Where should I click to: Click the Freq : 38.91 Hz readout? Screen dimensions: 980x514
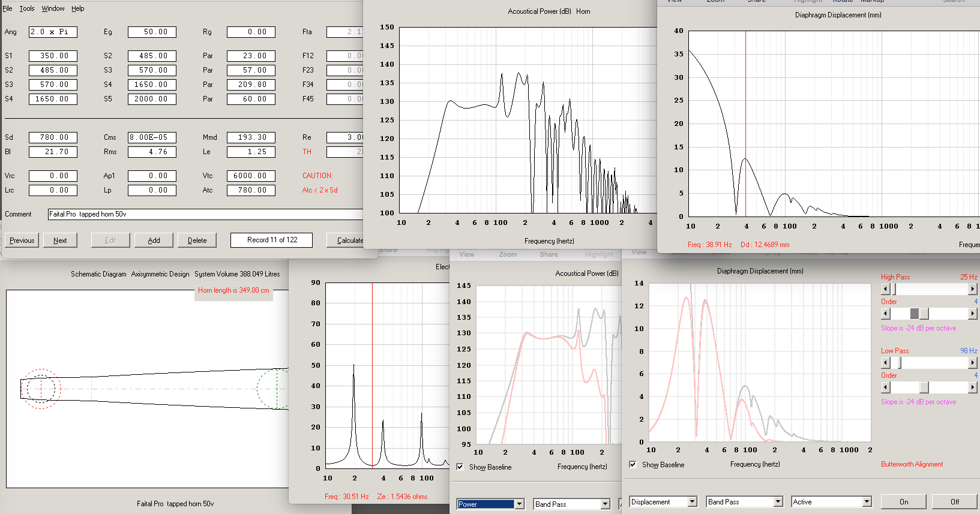pos(710,245)
